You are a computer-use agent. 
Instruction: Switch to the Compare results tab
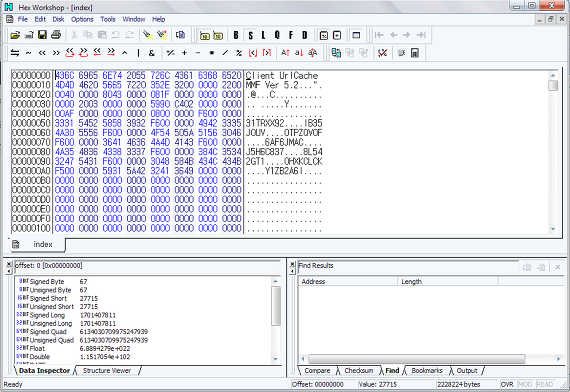coord(317,371)
